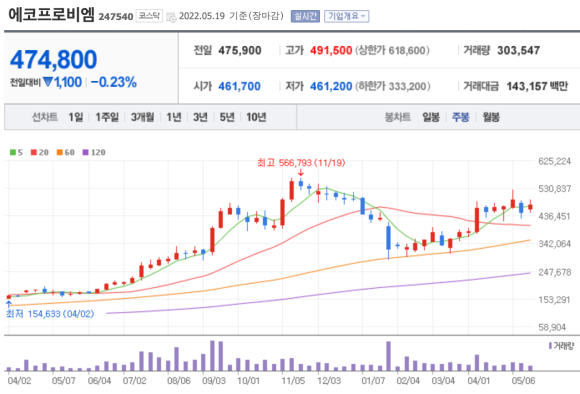Click the 625,224 y-axis label

pyautogui.click(x=554, y=161)
